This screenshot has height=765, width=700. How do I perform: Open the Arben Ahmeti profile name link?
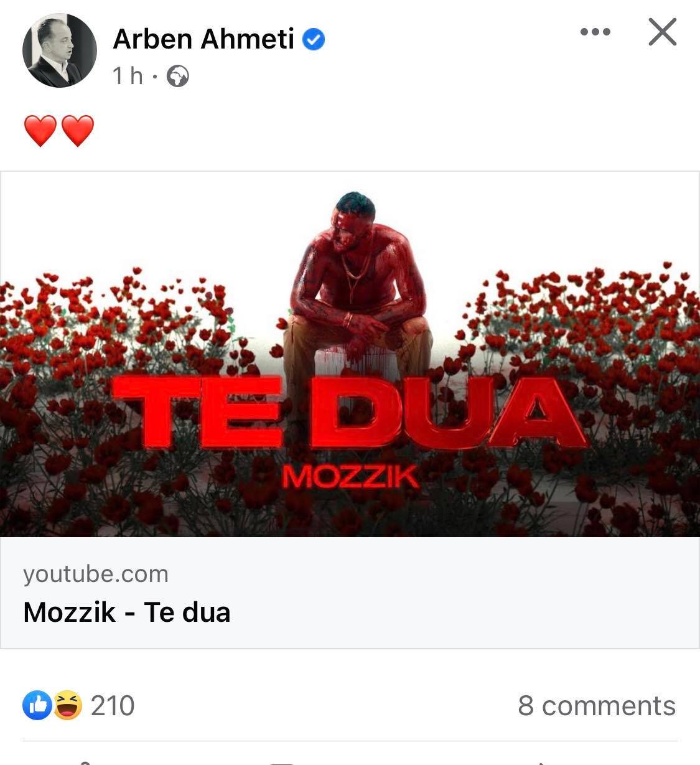tap(203, 39)
